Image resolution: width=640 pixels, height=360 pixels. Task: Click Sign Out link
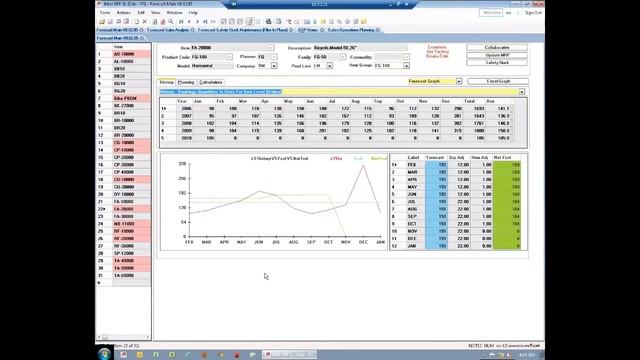[533, 13]
